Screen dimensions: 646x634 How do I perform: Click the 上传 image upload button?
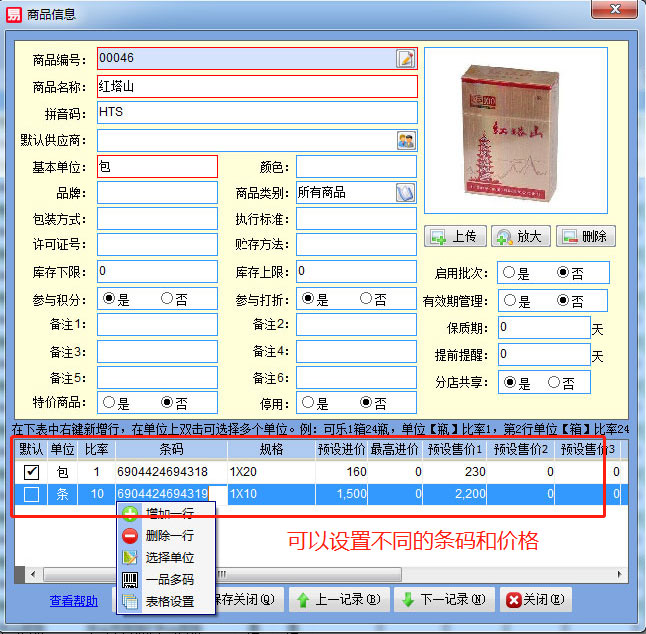point(455,237)
